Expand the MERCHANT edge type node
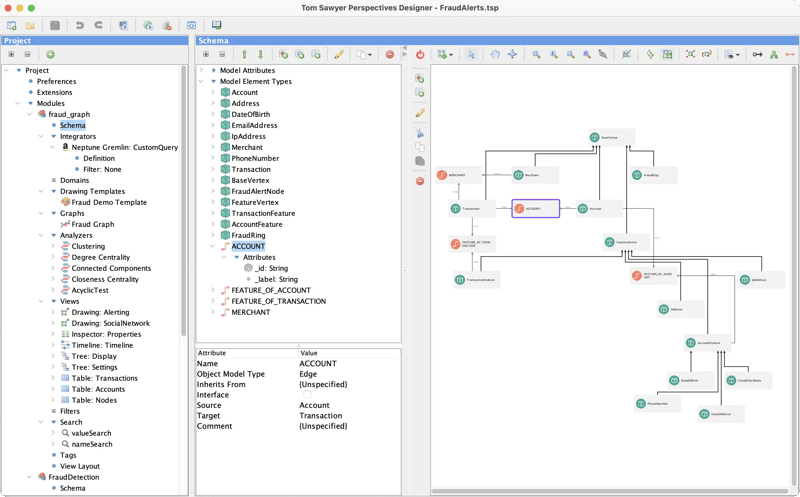The width and height of the screenshot is (800, 497). pos(213,312)
